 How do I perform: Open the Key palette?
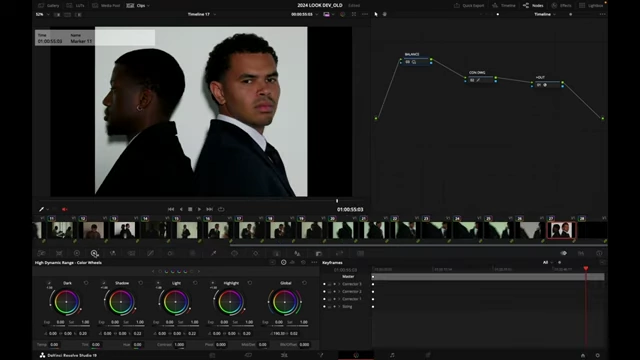[x=319, y=253]
